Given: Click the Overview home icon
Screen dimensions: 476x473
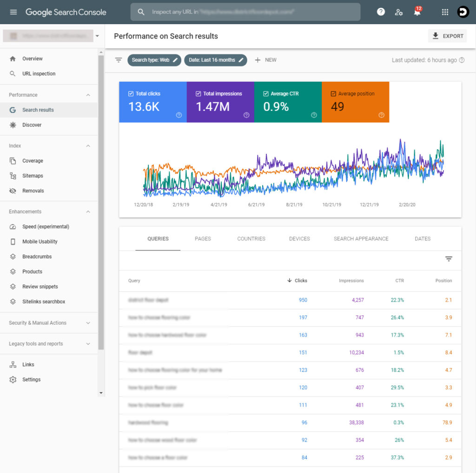Looking at the screenshot, I should click(x=13, y=59).
